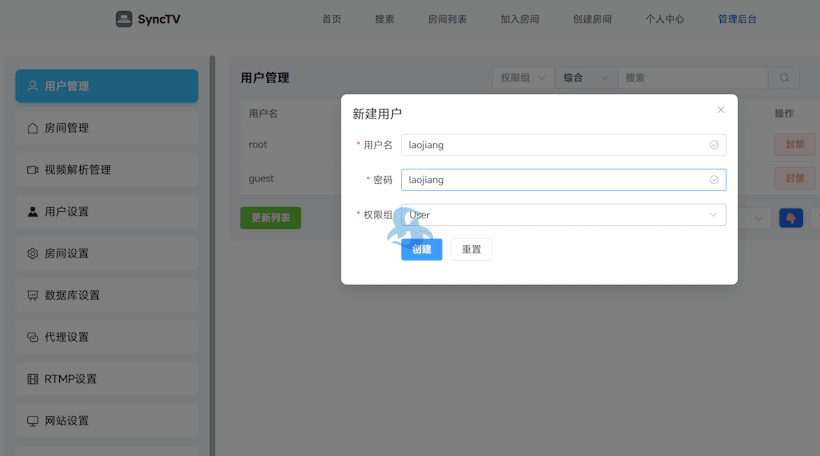
Task: Open the 权限组 filter dropdown
Action: coord(523,78)
